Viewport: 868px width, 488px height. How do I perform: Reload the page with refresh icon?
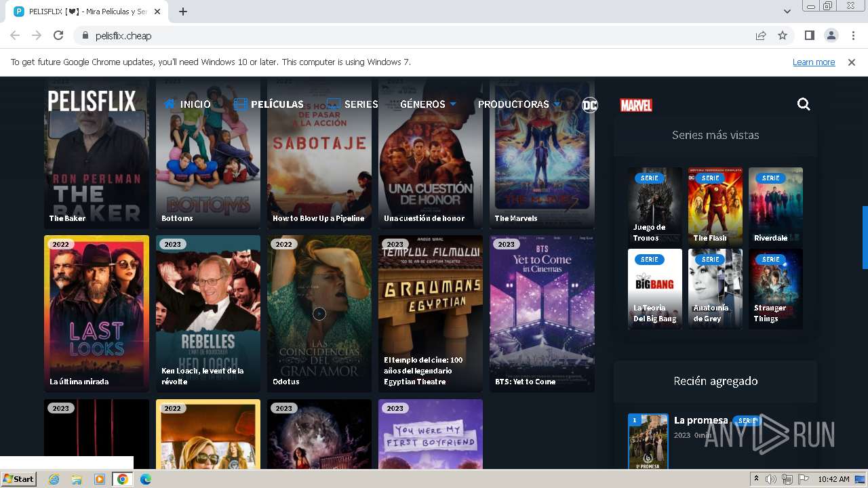tap(58, 35)
